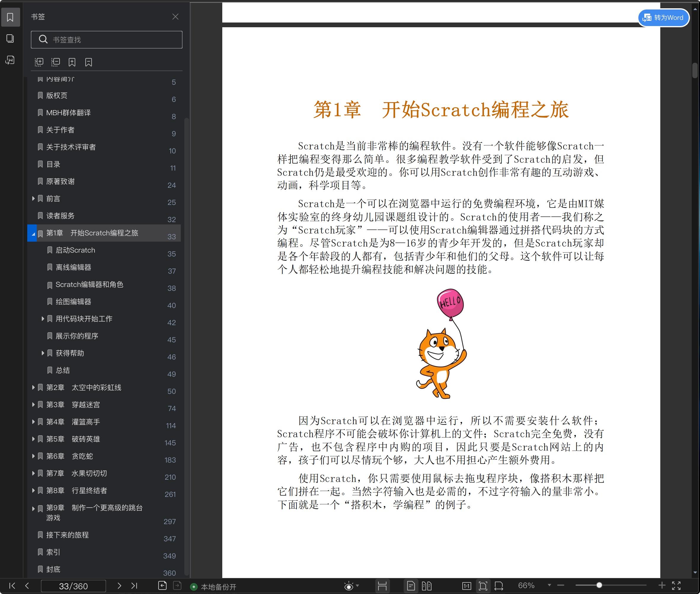Image resolution: width=700 pixels, height=594 pixels.
Task: Expand 第6章 贪吃蛇 bookmark
Action: (x=33, y=456)
